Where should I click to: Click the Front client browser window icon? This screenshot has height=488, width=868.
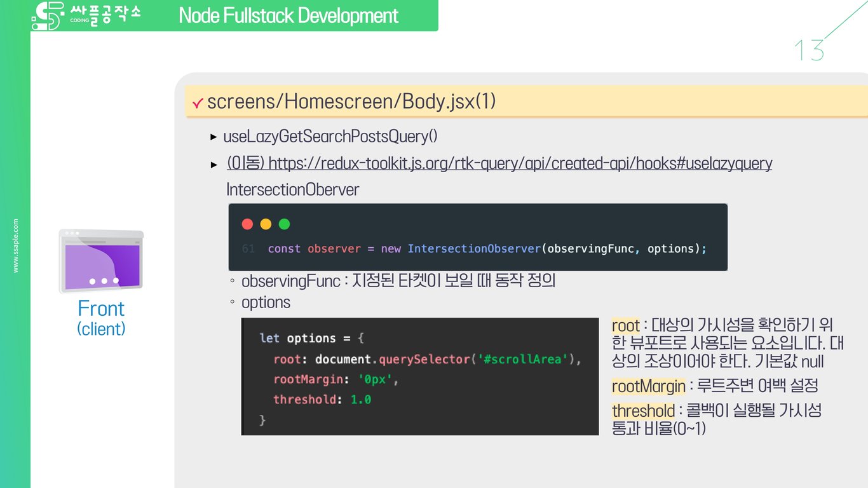pos(101,261)
